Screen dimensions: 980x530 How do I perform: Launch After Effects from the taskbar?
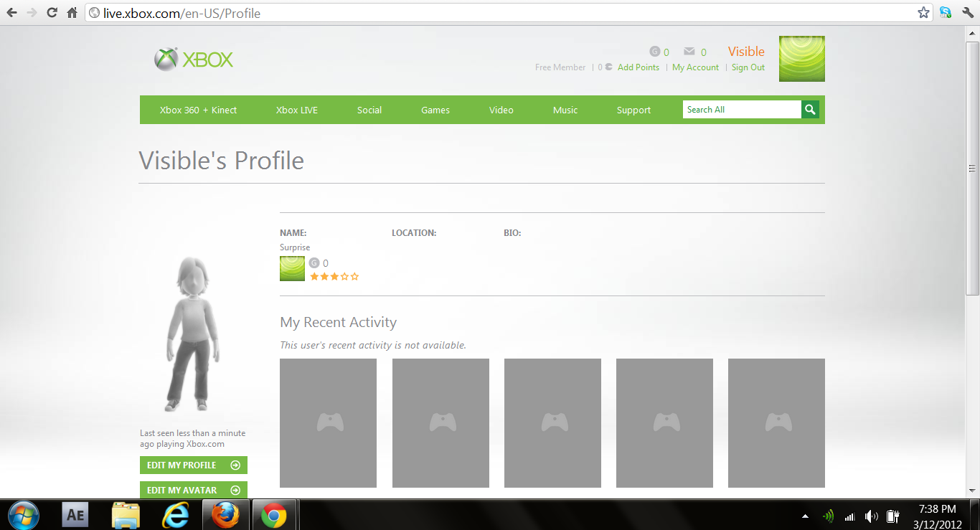[75, 515]
